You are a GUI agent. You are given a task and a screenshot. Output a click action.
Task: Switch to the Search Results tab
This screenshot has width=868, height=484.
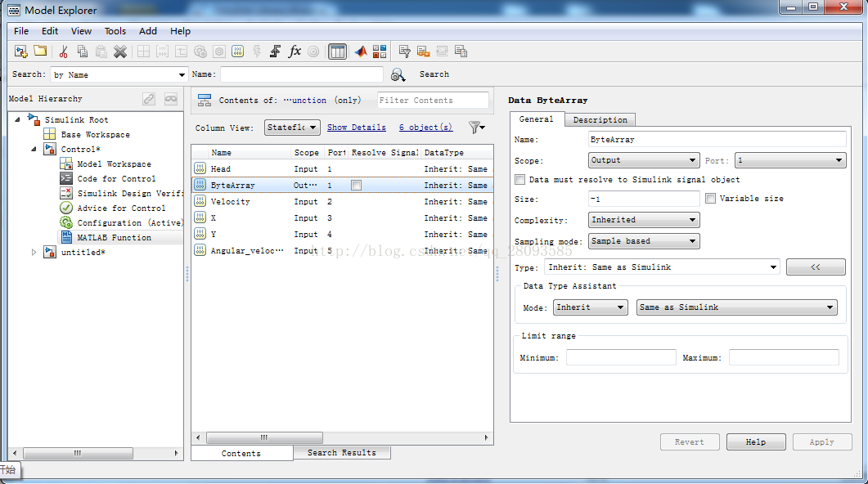tap(341, 452)
